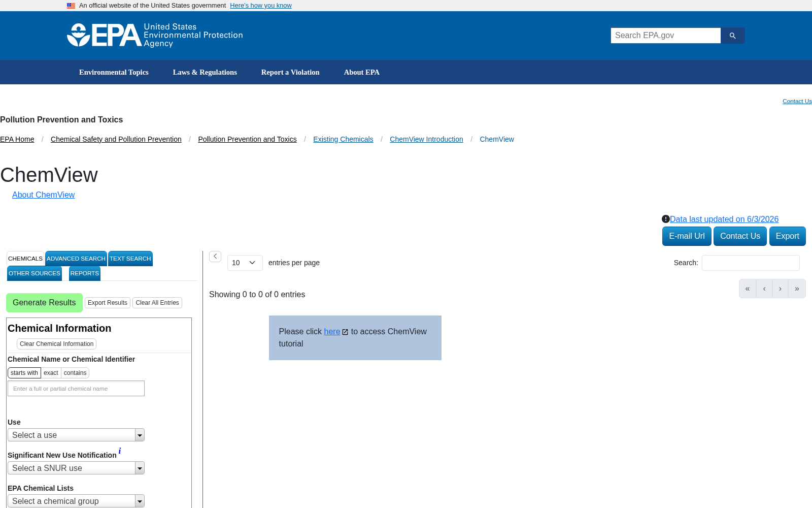Open 'Here's how you know' link

point(261,6)
